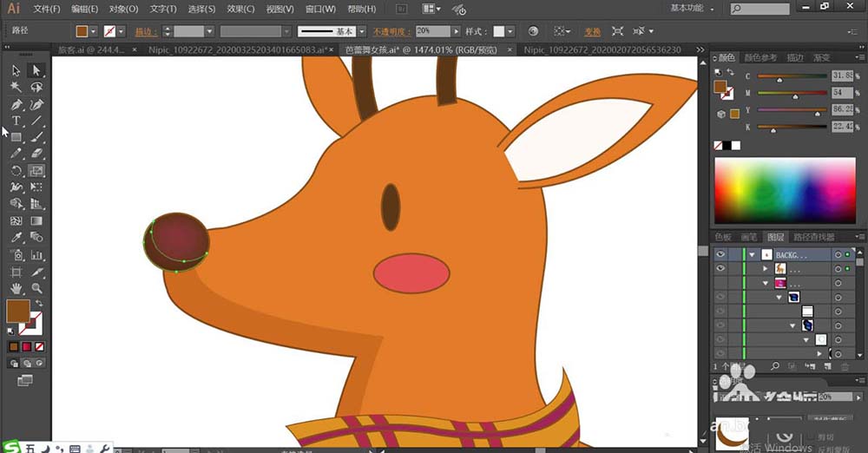Hide the BACKG... layer with eye icon
Screen dimensions: 868x453
tap(720, 255)
